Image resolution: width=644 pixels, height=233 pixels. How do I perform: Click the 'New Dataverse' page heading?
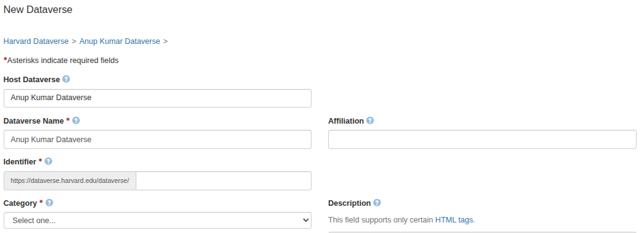(38, 9)
